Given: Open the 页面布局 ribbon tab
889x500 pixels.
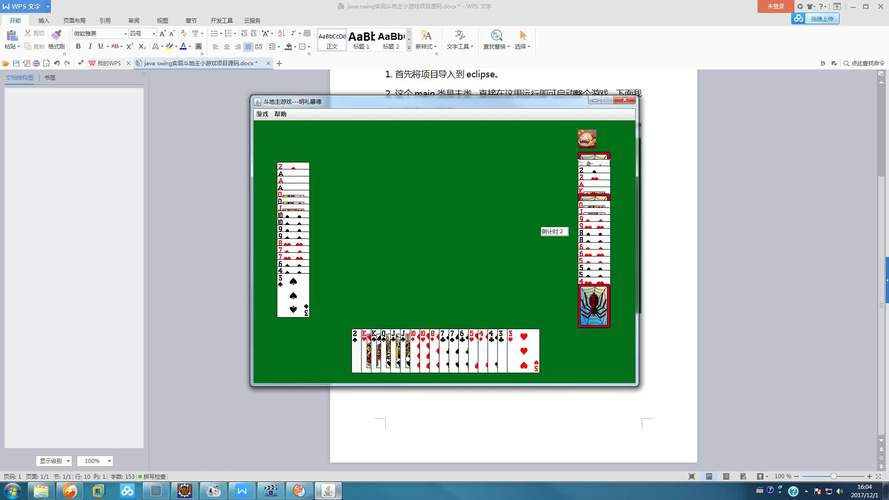Looking at the screenshot, I should pyautogui.click(x=74, y=20).
